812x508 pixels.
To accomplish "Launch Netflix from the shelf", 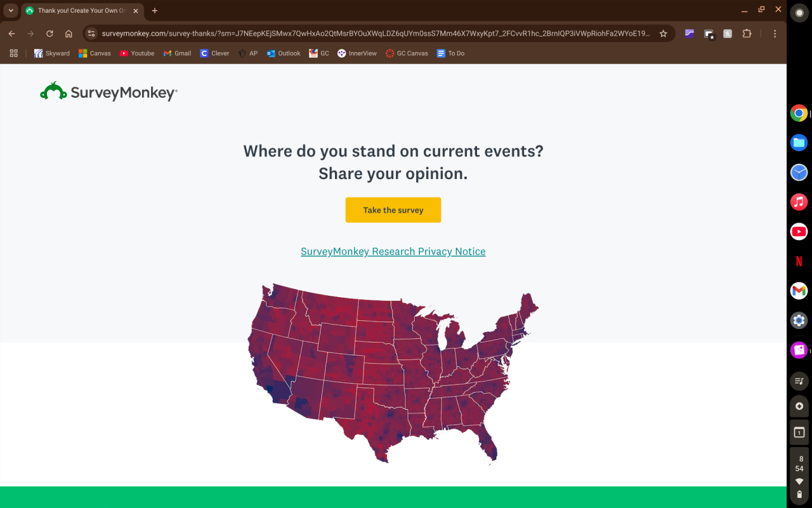I will (x=799, y=261).
